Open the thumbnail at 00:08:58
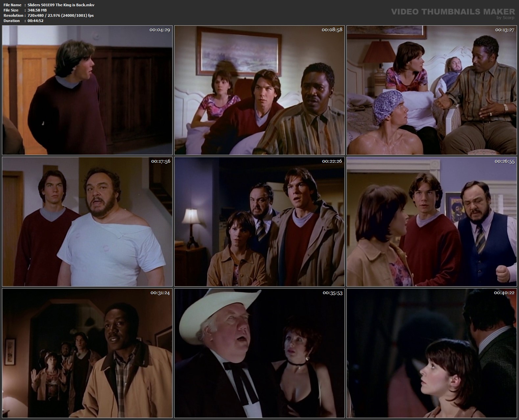This screenshot has width=519, height=420. click(259, 90)
